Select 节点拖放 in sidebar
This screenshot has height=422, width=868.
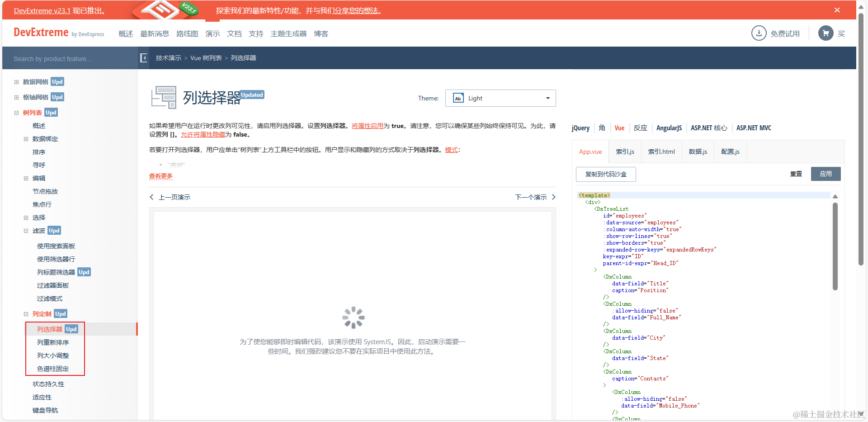tap(45, 191)
